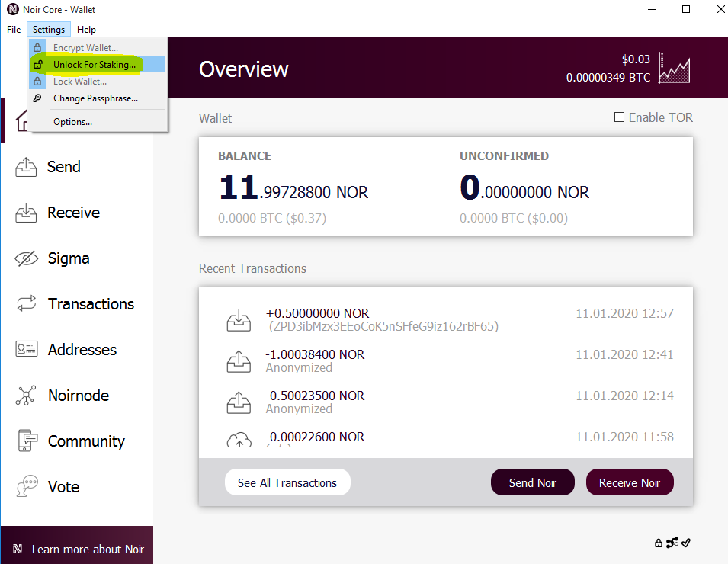Choose Unlock For Staking menu entry
728x564 pixels.
(x=95, y=65)
